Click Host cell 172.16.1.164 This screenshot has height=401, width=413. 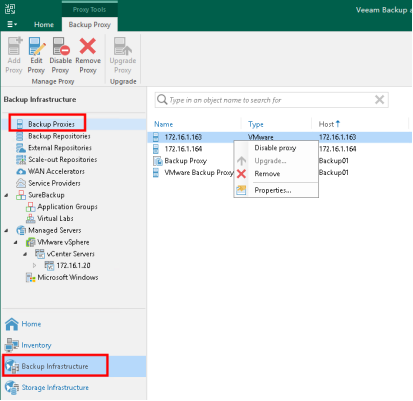(x=337, y=149)
